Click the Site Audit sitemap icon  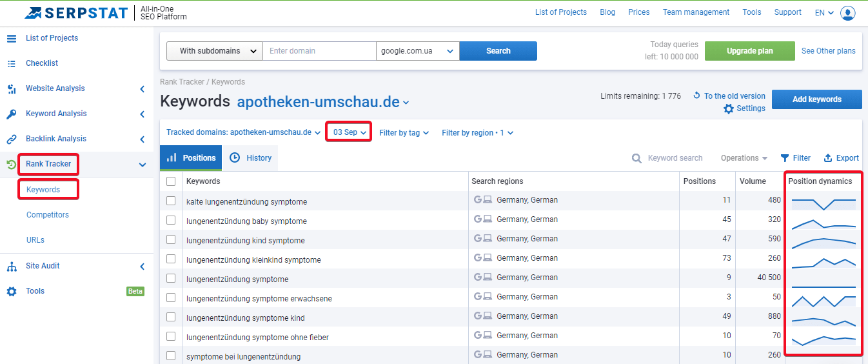pos(12,267)
